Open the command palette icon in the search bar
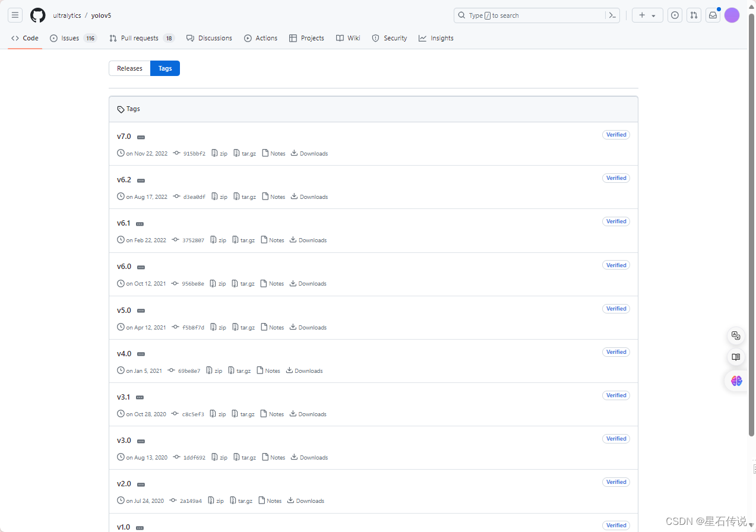756x532 pixels. coord(612,15)
